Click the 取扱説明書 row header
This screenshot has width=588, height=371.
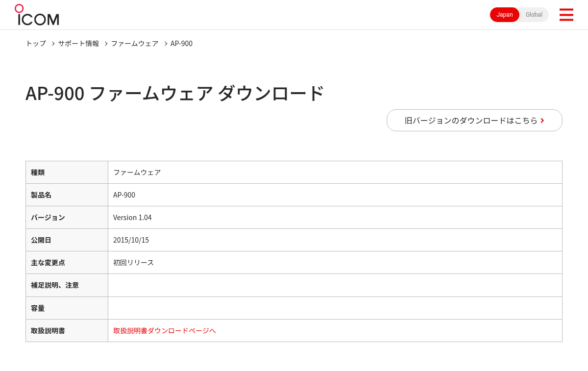67,330
